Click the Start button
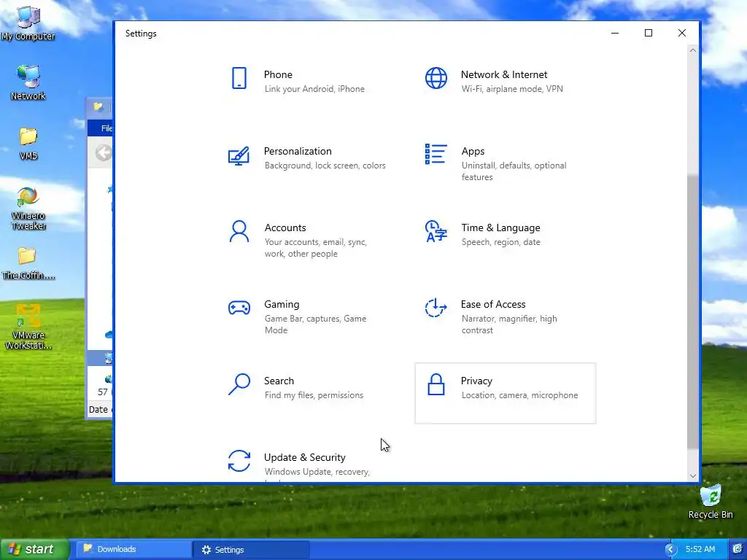 coord(34,550)
